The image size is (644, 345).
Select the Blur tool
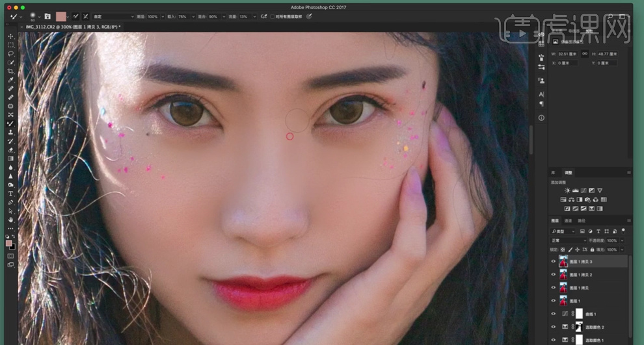coord(10,168)
